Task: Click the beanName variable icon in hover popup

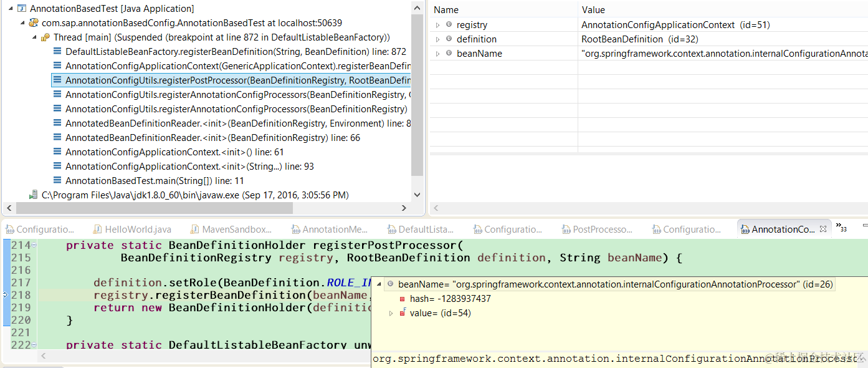Action: (x=391, y=284)
